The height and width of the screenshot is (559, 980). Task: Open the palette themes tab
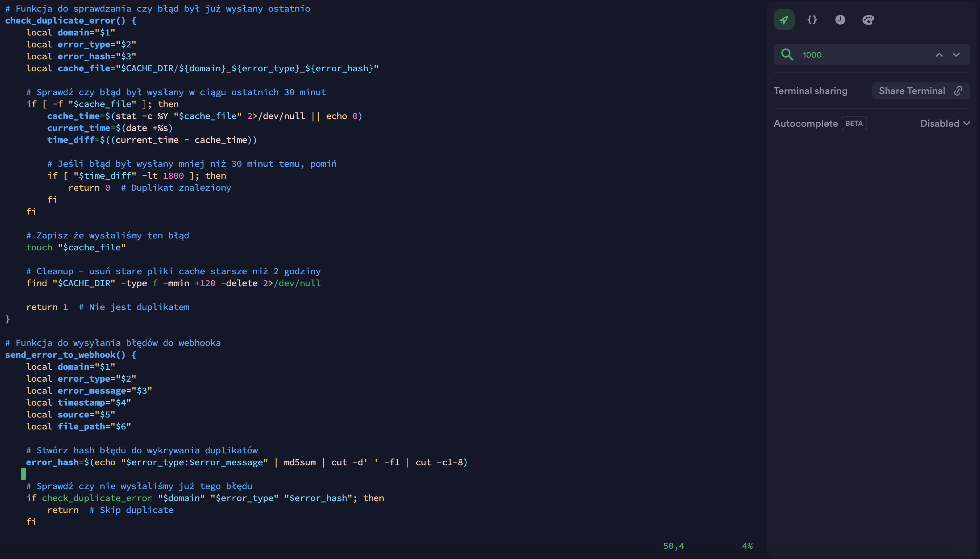click(x=868, y=20)
